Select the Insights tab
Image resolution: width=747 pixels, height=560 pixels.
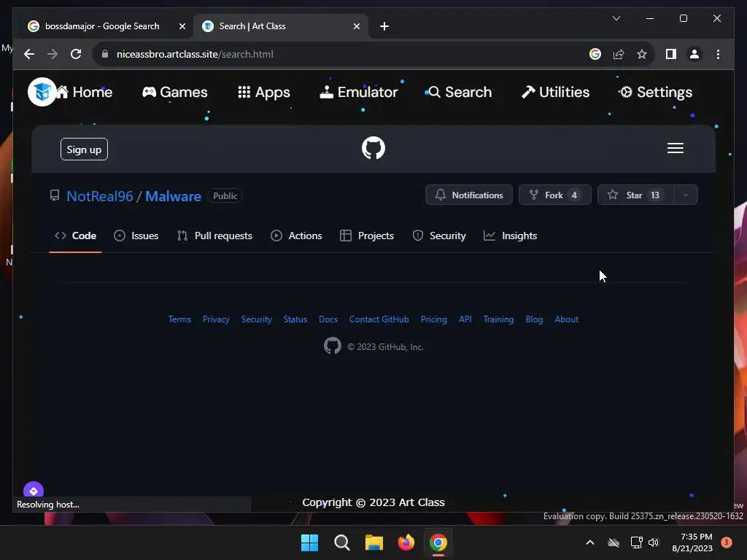coord(510,236)
